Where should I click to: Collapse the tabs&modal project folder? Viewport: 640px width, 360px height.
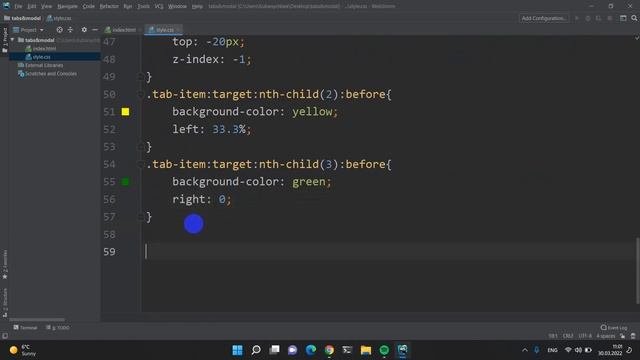point(13,40)
